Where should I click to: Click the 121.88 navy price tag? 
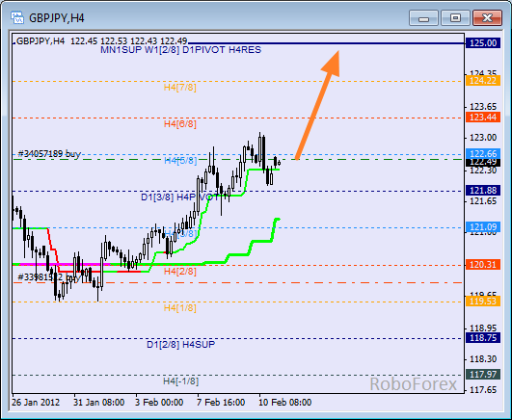tap(483, 191)
